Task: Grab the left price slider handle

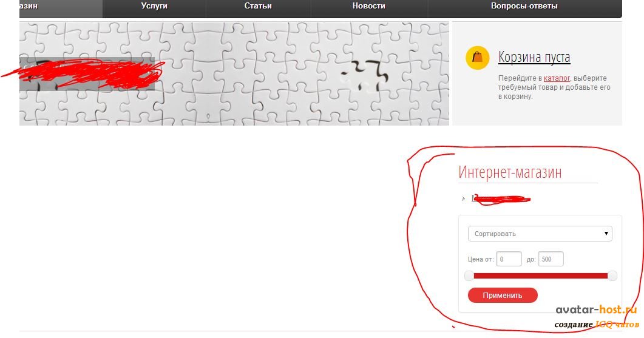Action: (x=469, y=276)
